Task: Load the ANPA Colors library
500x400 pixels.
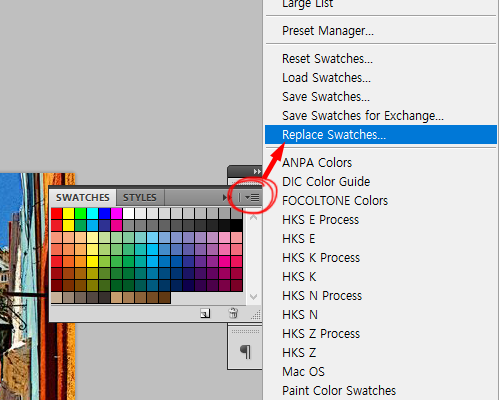Action: (x=317, y=163)
